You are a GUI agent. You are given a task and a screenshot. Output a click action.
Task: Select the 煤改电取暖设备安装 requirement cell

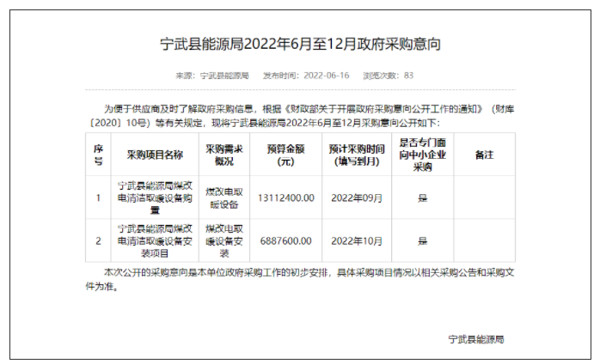point(224,241)
